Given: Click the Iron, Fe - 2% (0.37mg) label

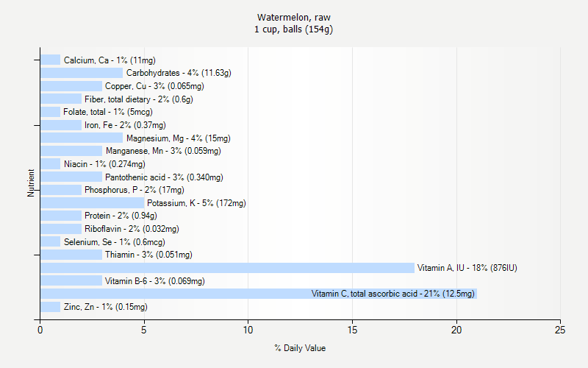Looking at the screenshot, I should pos(125,125).
